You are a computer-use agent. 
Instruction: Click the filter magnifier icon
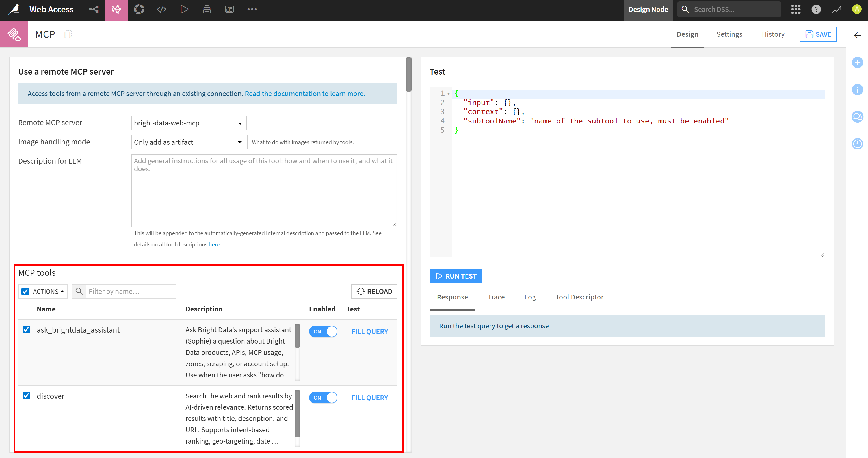(x=79, y=291)
